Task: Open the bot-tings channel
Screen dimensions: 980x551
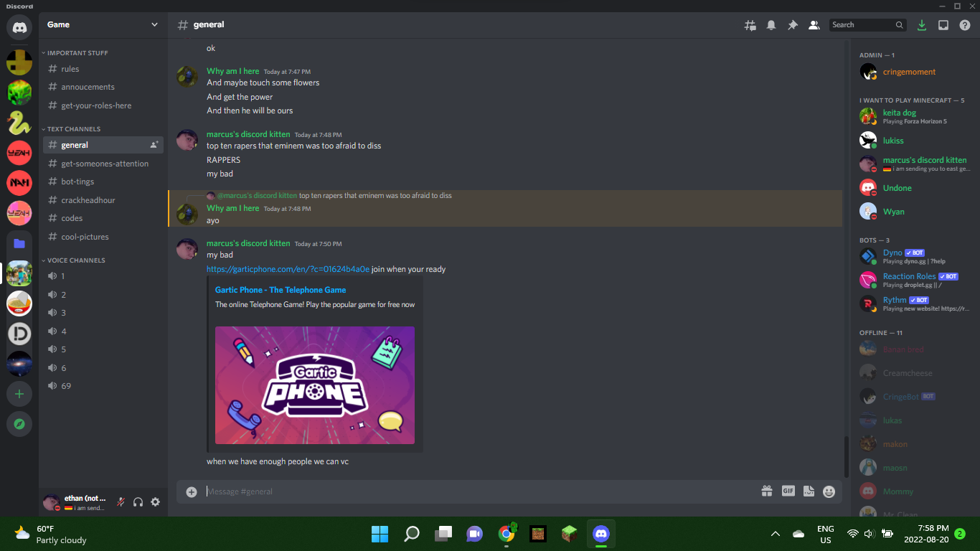Action: coord(77,182)
